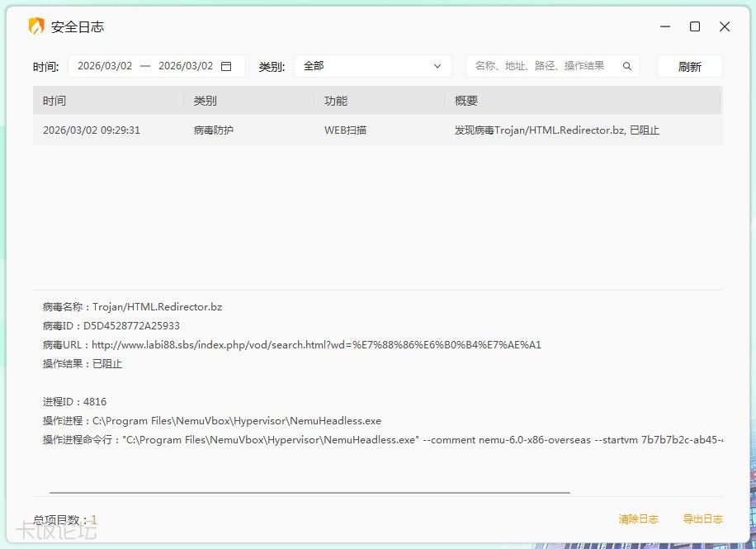Click the start date 2026/03/02 field
Screen dimensions: 756x549
coord(105,66)
